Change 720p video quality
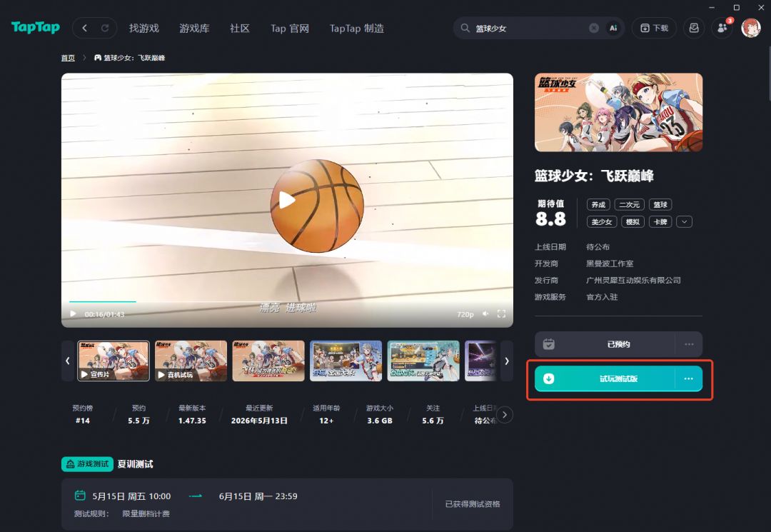 [x=465, y=314]
